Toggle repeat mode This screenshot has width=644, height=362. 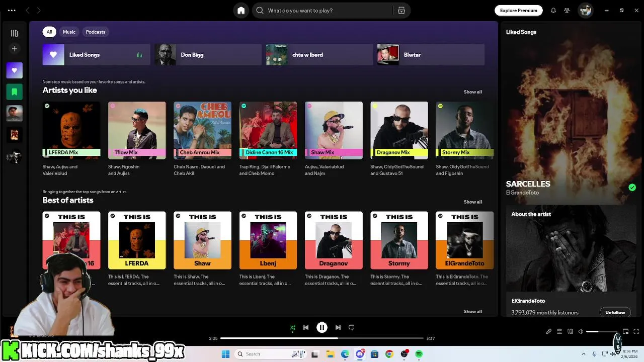tap(352, 327)
